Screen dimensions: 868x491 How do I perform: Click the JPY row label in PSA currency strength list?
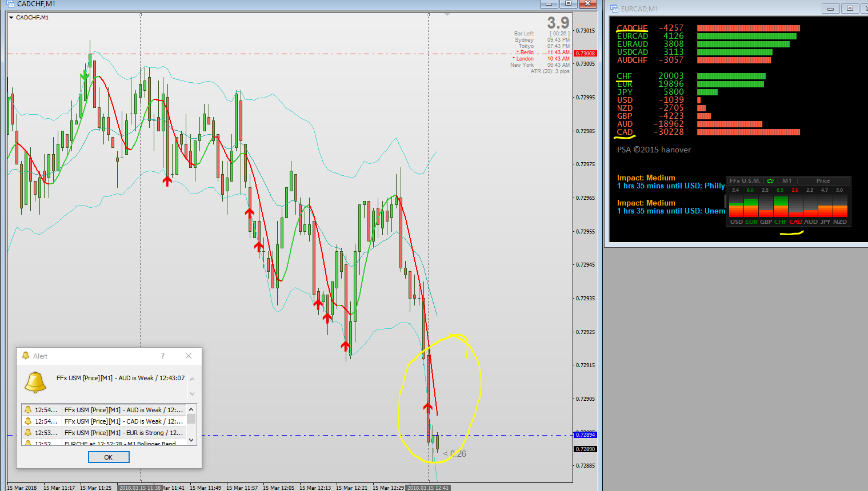(625, 92)
